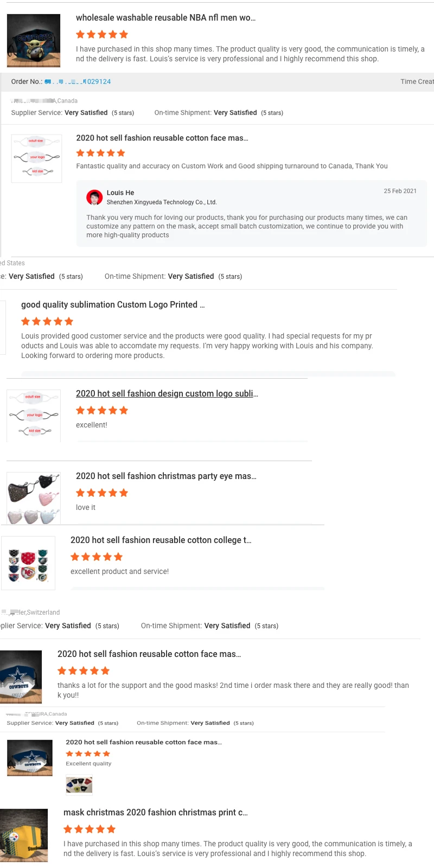Screen dimensions: 434x868
Task: Open the team logo college masks thumbnail
Action: click(x=28, y=563)
